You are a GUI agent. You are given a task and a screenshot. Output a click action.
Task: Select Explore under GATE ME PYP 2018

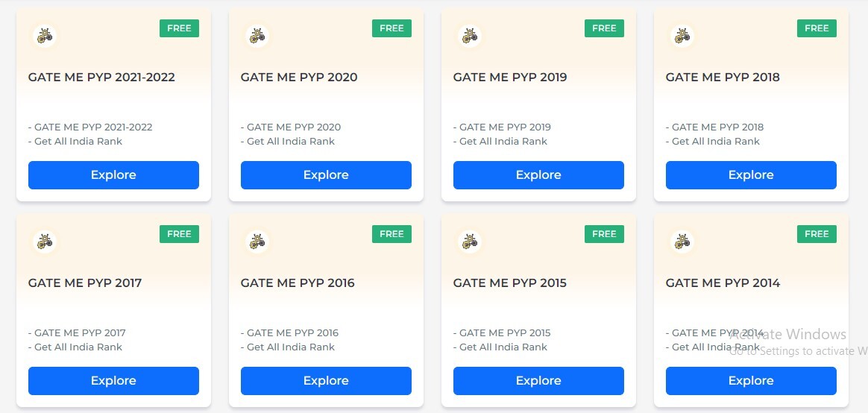[x=751, y=175]
